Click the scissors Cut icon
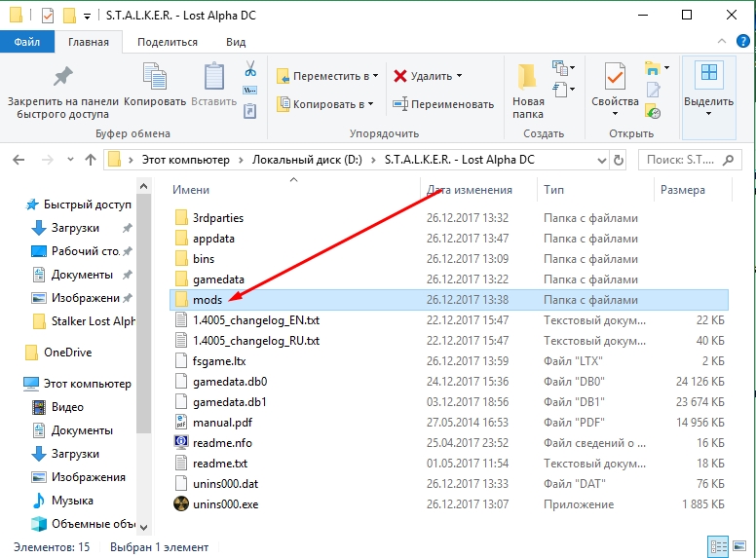The image size is (756, 558). 250,68
